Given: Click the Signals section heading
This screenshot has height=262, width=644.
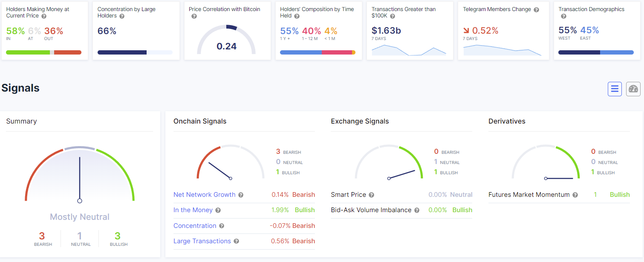Looking at the screenshot, I should (x=20, y=88).
